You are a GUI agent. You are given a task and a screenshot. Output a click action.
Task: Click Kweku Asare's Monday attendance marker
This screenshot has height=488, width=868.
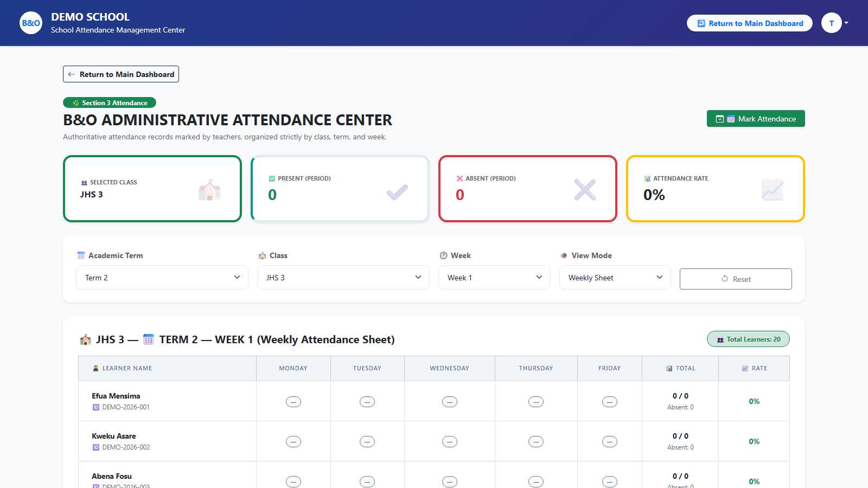coord(293,442)
